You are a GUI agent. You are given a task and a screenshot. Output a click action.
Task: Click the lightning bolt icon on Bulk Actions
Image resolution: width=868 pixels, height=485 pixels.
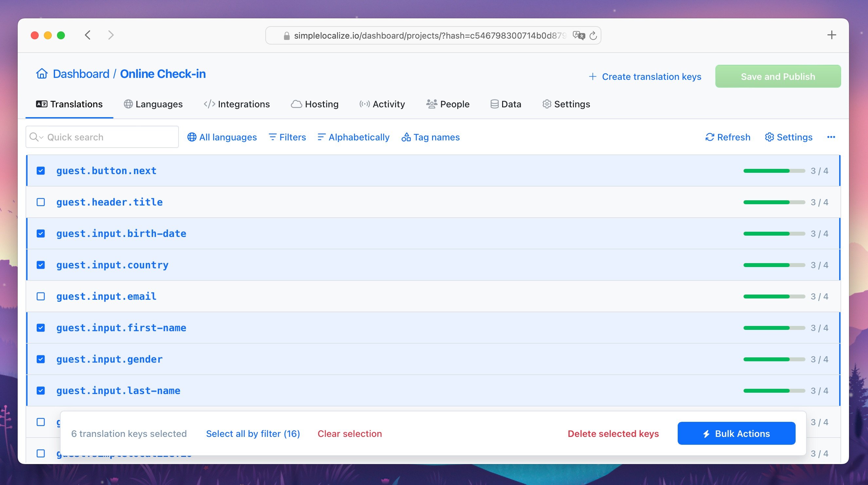(x=707, y=434)
